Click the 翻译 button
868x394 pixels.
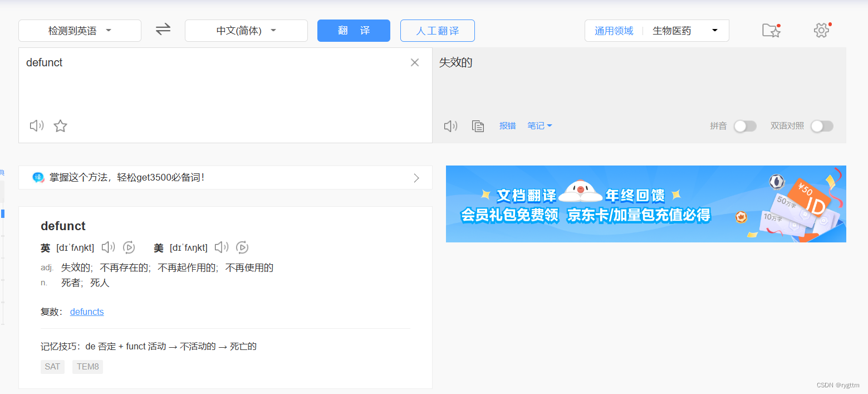pyautogui.click(x=354, y=31)
